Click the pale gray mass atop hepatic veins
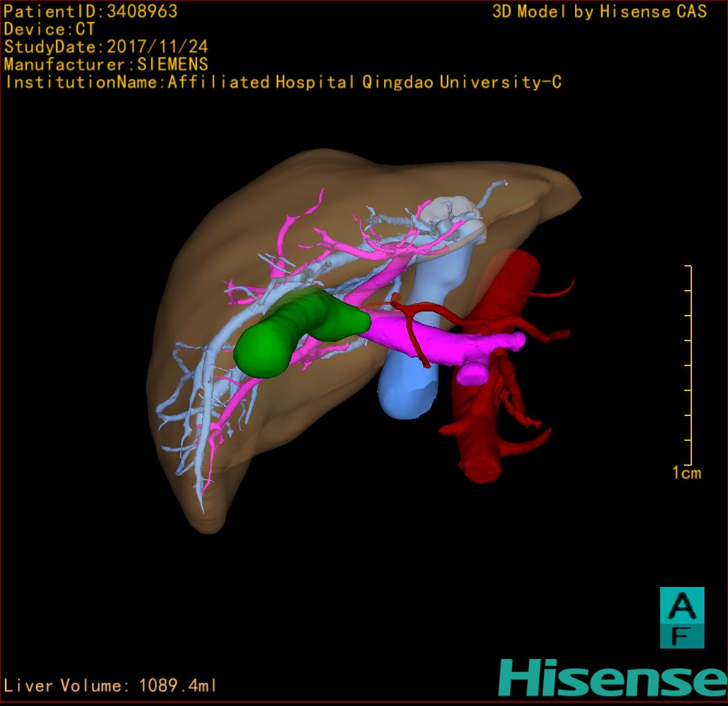The height and width of the screenshot is (706, 728). (x=450, y=210)
